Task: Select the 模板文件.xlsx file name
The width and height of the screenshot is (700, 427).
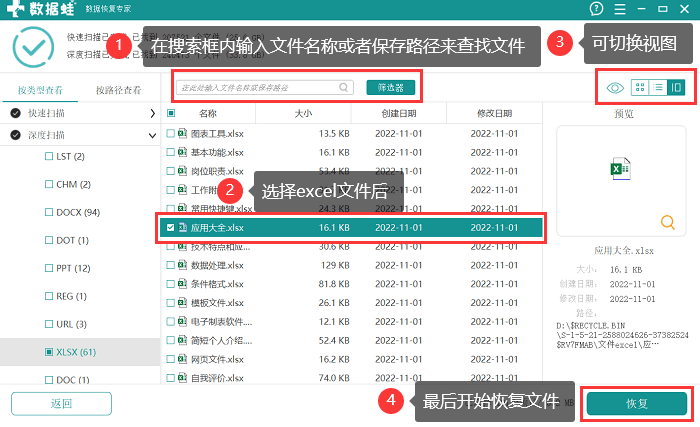Action: pyautogui.click(x=217, y=303)
